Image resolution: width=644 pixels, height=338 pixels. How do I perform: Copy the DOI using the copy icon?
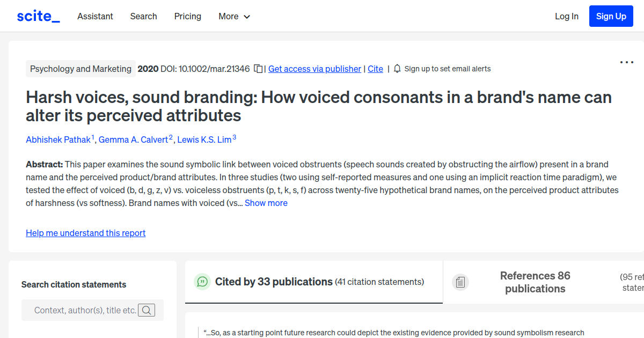258,69
